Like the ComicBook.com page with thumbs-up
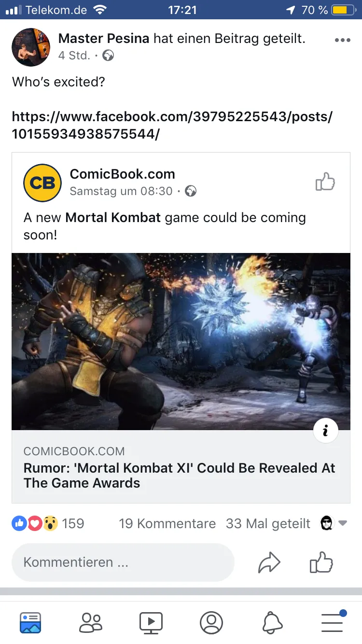The width and height of the screenshot is (362, 644). coord(325,182)
